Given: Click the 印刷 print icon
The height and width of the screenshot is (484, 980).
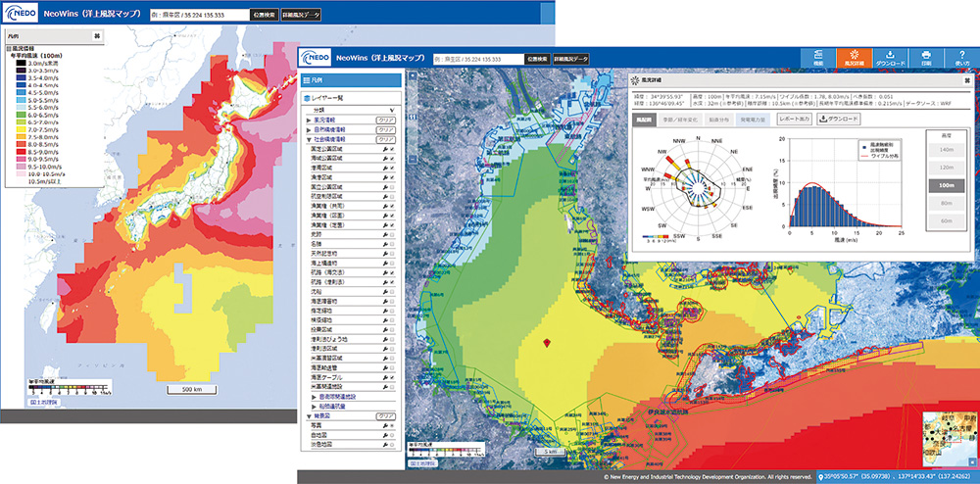Looking at the screenshot, I should tap(926, 57).
